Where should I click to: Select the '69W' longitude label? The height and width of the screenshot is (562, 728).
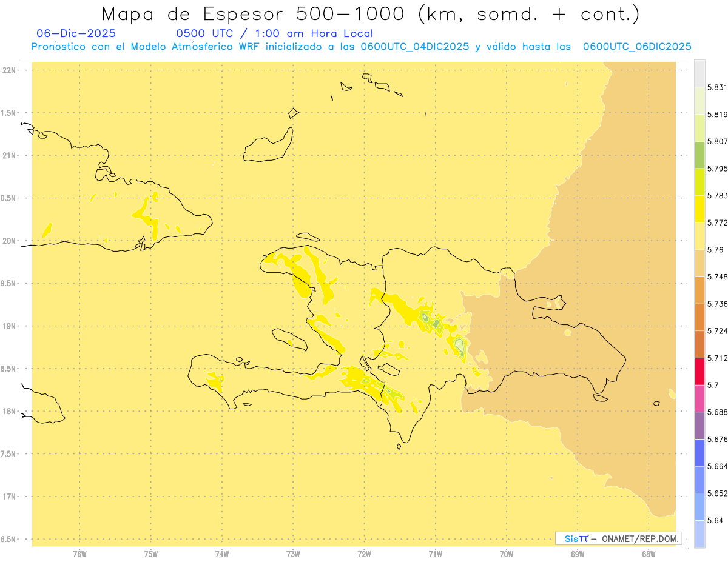click(578, 555)
